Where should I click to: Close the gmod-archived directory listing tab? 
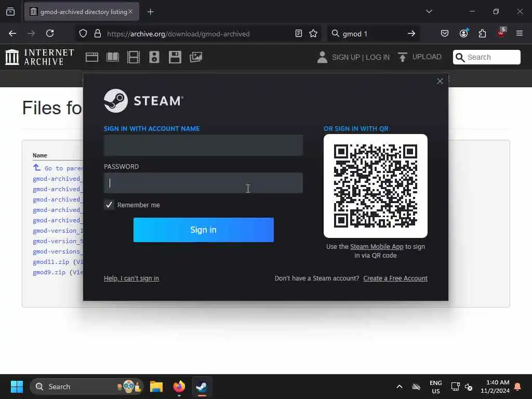[130, 11]
